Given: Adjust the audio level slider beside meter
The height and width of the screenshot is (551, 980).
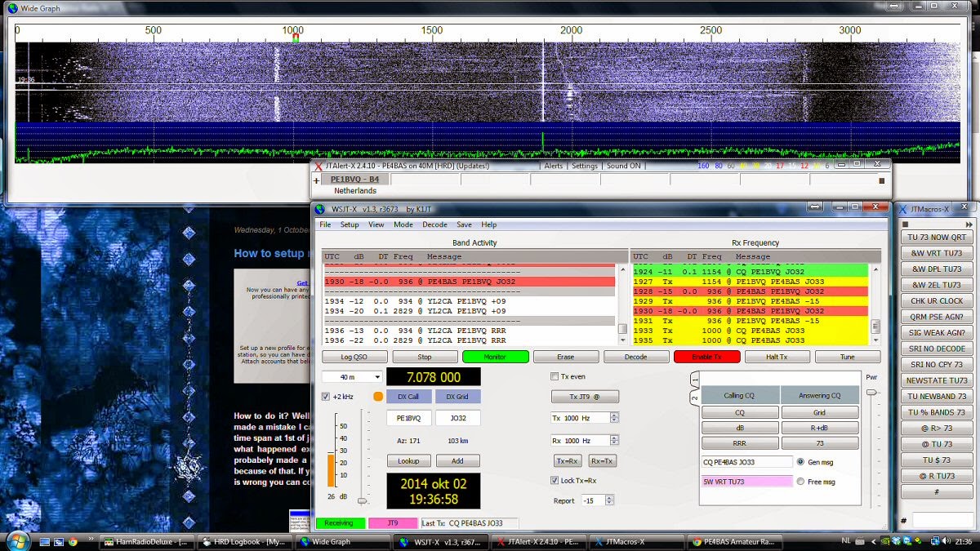Looking at the screenshot, I should point(363,500).
